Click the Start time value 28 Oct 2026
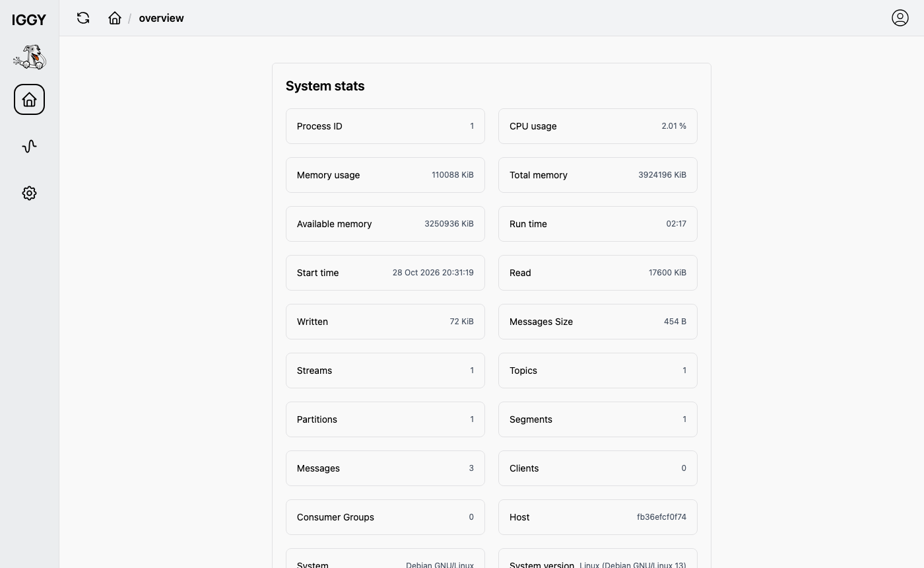Image resolution: width=924 pixels, height=568 pixels. pos(433,273)
